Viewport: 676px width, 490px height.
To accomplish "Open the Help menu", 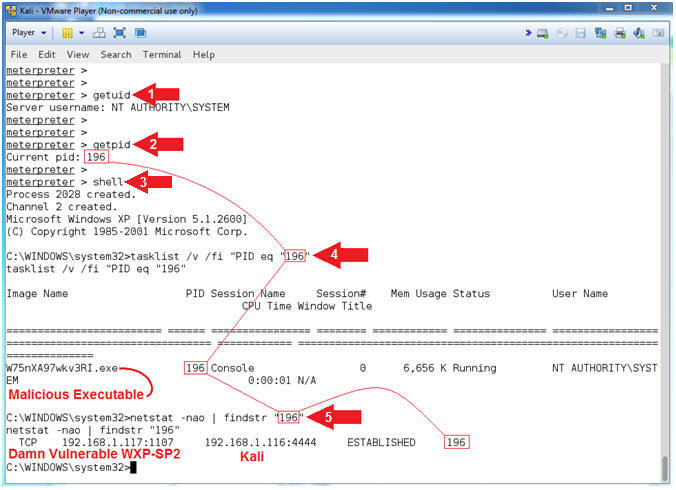I will coord(203,55).
